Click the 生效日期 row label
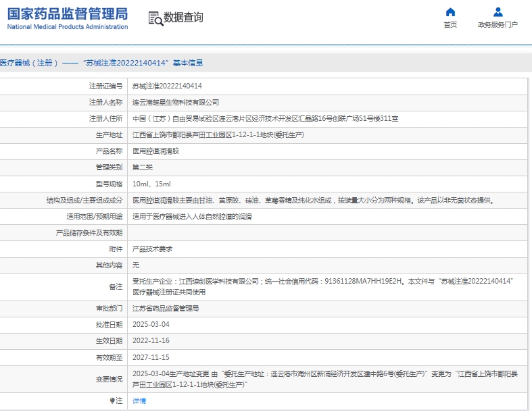Image resolution: width=532 pixels, height=416 pixels. [x=109, y=341]
